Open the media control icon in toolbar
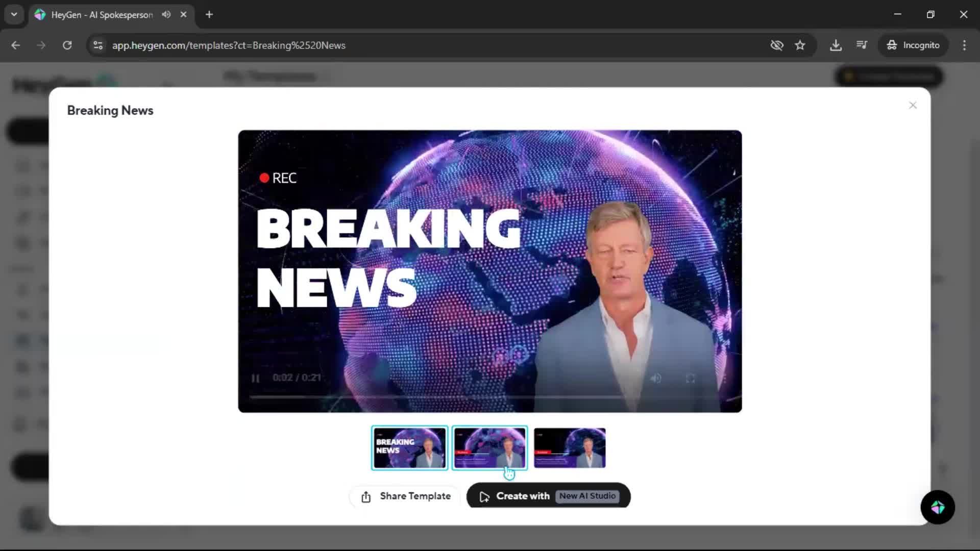Image resolution: width=980 pixels, height=551 pixels. tap(862, 45)
